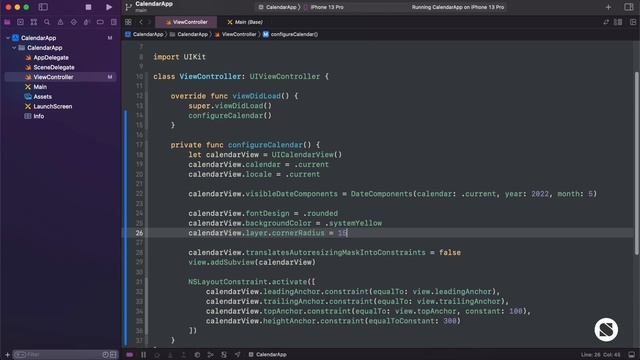Toggle source-control status filter
Viewport: 640px width, 360px height.
113,355
